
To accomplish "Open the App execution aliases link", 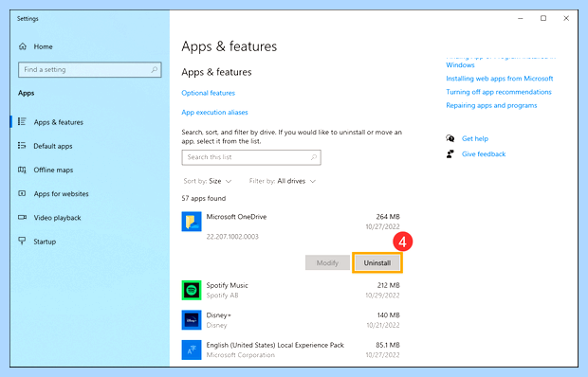I will point(214,113).
